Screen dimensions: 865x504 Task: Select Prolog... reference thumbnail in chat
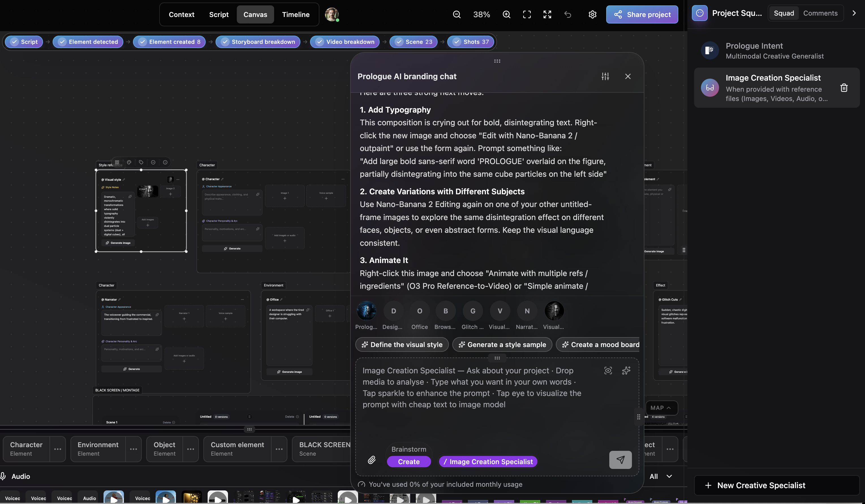tap(366, 315)
